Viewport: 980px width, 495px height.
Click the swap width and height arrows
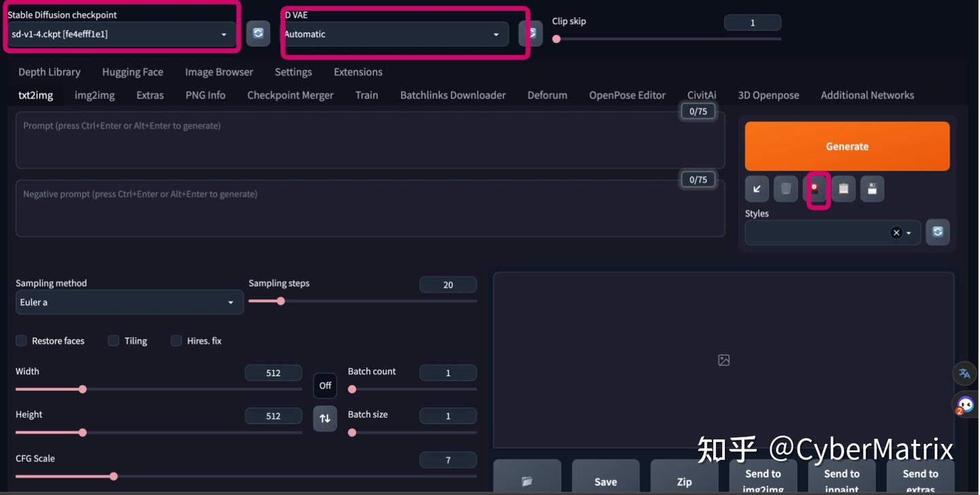325,417
